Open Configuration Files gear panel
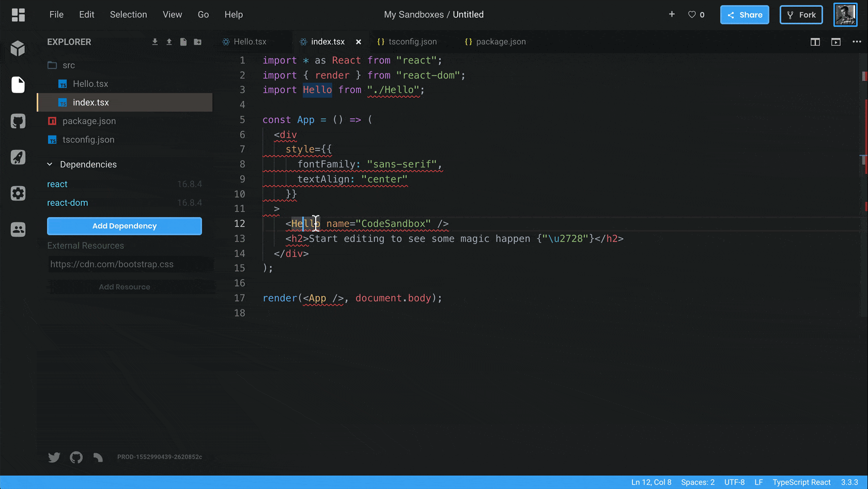This screenshot has height=489, width=868. coord(18,193)
